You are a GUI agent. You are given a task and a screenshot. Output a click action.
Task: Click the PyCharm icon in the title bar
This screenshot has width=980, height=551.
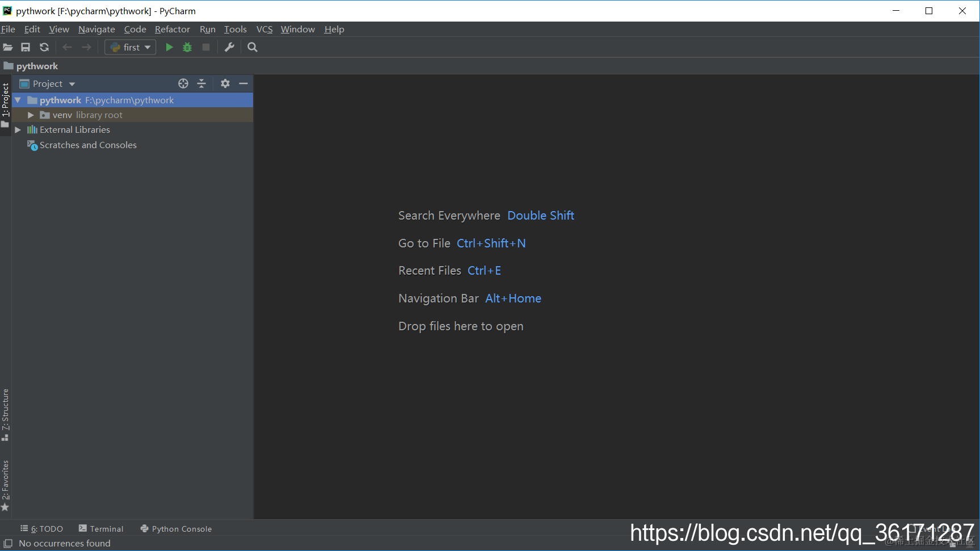[x=7, y=11]
